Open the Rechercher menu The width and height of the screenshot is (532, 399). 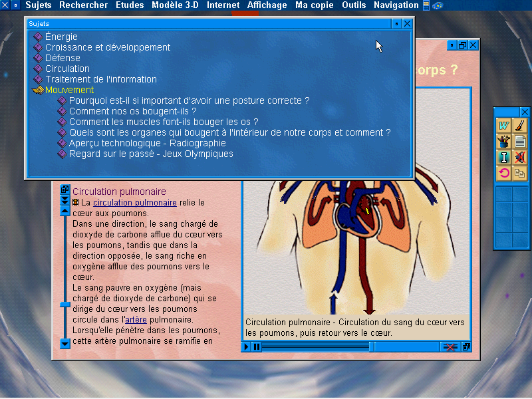point(84,5)
